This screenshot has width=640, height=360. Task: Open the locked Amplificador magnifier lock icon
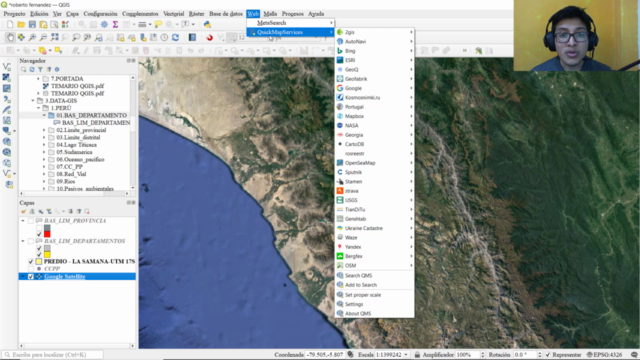(417, 355)
